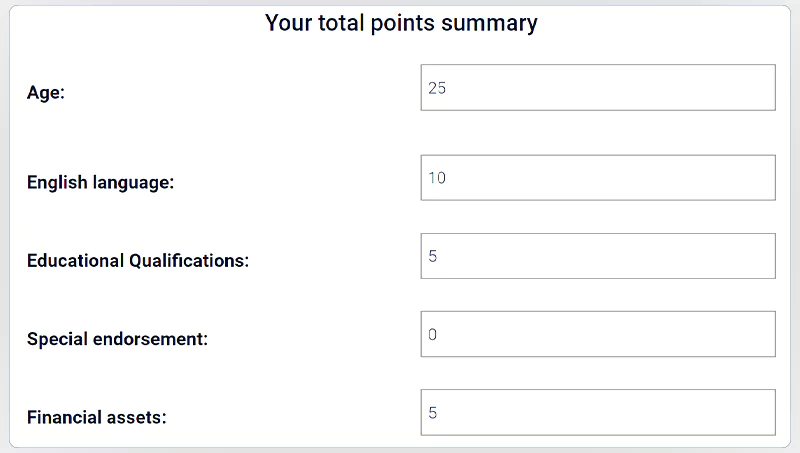Viewport: 800px width, 453px height.
Task: Click the Special endorsement points field
Action: (x=598, y=334)
